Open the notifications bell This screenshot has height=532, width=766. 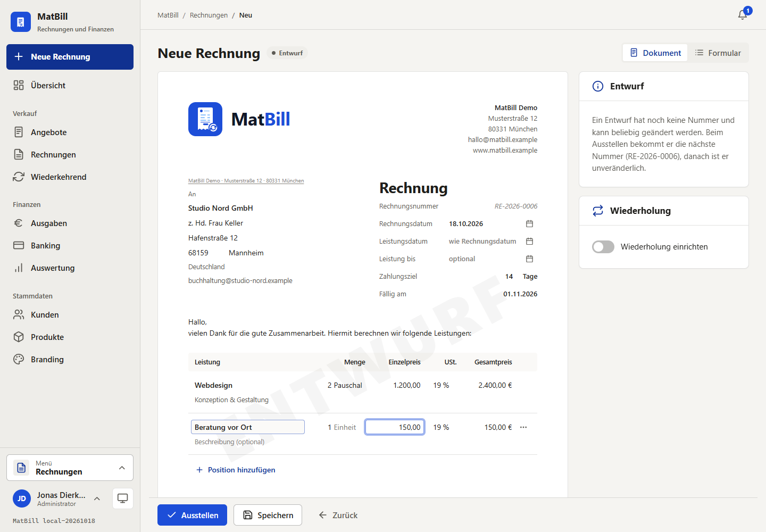click(x=743, y=15)
